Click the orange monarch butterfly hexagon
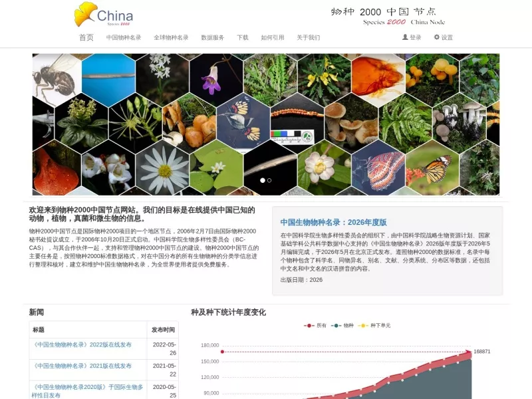Image resolution: width=532 pixels, height=399 pixels. pos(432,169)
